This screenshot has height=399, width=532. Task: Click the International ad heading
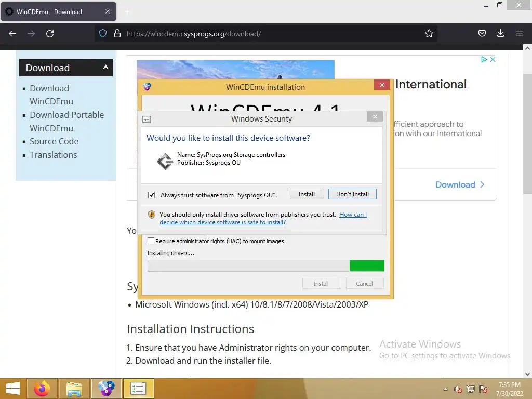point(431,84)
